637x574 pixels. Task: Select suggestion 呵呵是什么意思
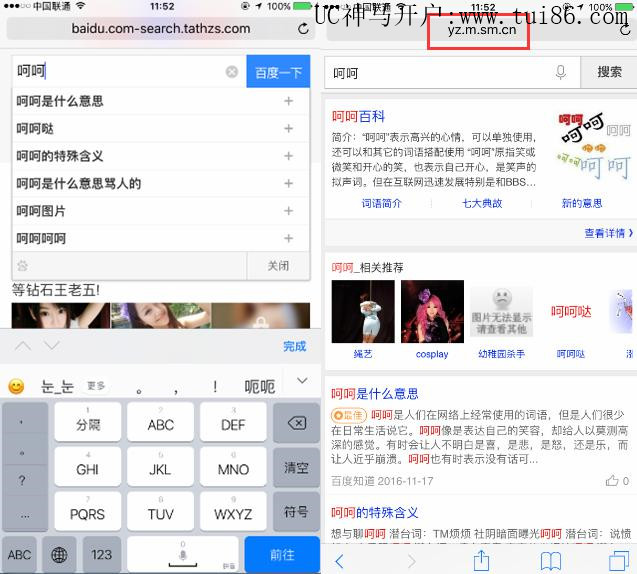pyautogui.click(x=60, y=101)
